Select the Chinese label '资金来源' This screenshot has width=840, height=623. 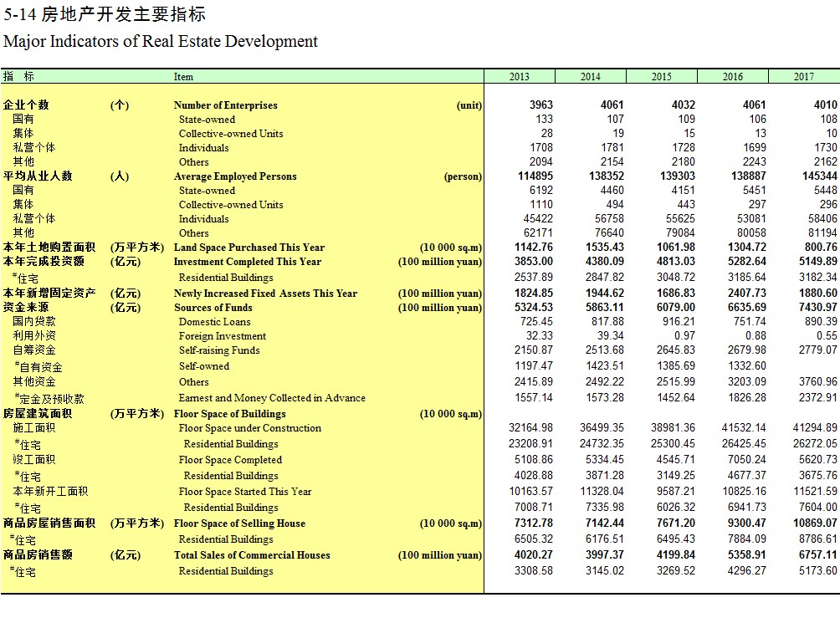26,307
